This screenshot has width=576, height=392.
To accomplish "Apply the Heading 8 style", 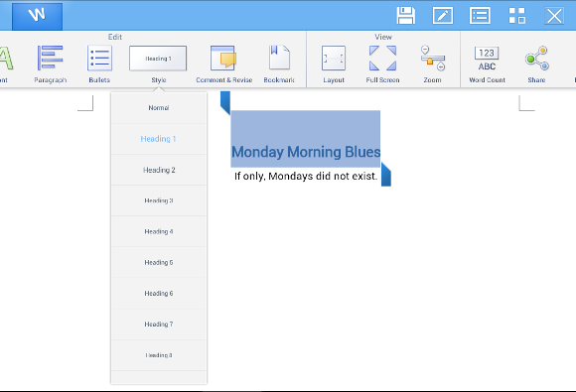I will pos(159,355).
